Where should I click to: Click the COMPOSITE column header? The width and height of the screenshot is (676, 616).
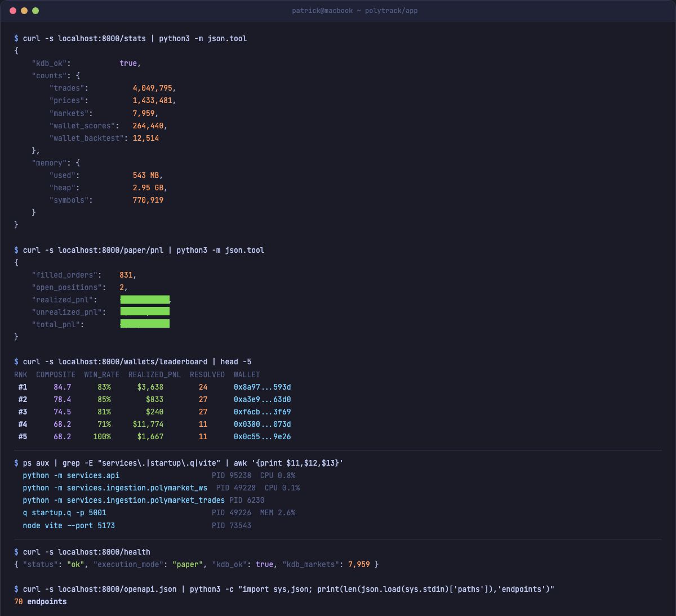point(56,374)
